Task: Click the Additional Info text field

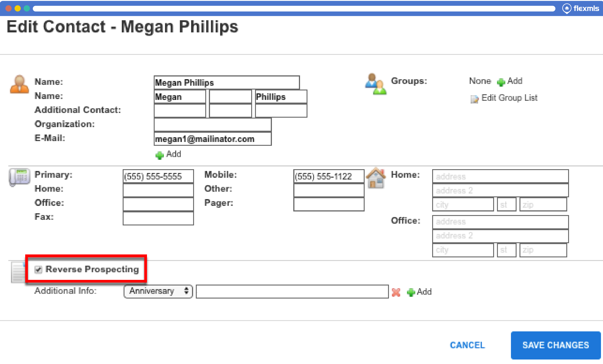Action: [292, 292]
